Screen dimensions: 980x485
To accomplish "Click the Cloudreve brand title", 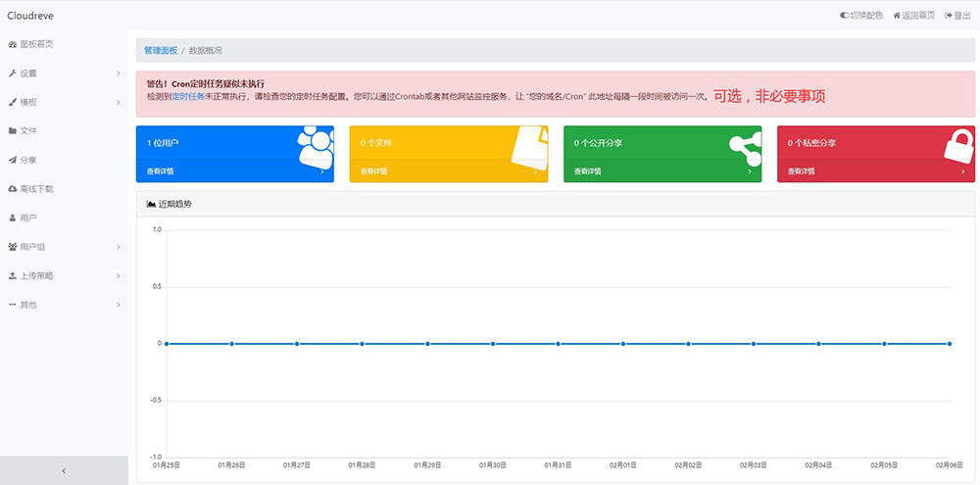I will pyautogui.click(x=30, y=15).
